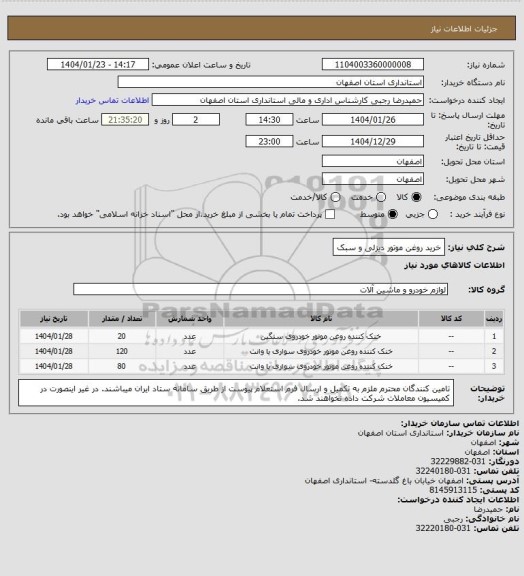
Task: Click the شرح کلی نیاز description box
Action: click(x=388, y=248)
